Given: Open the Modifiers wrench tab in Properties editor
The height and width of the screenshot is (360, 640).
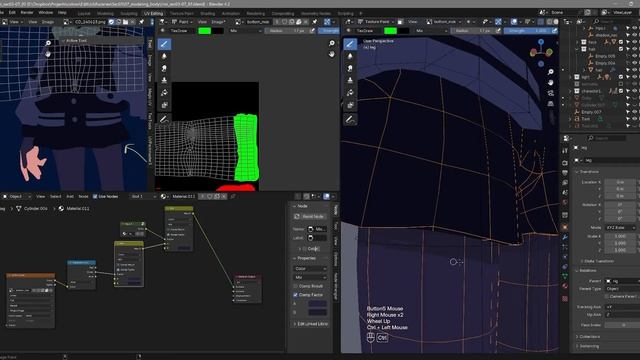Looking at the screenshot, I should click(565, 237).
